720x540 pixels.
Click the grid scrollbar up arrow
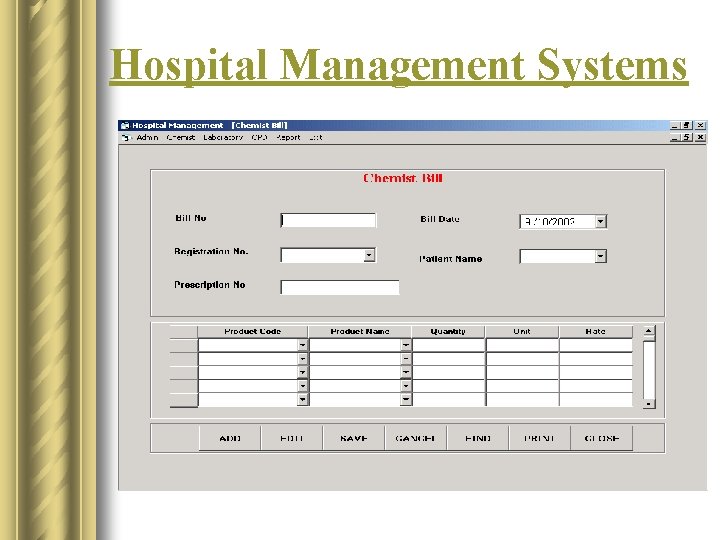click(648, 331)
